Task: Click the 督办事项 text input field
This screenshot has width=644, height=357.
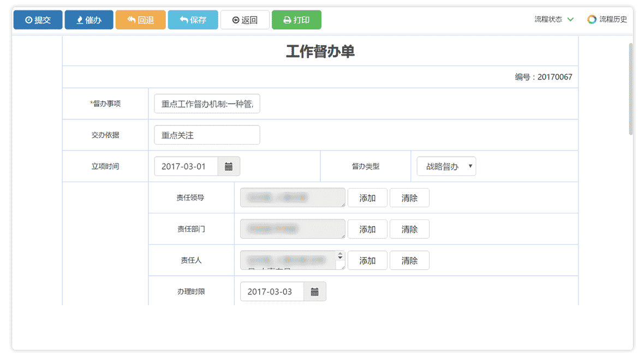Action: coord(206,103)
